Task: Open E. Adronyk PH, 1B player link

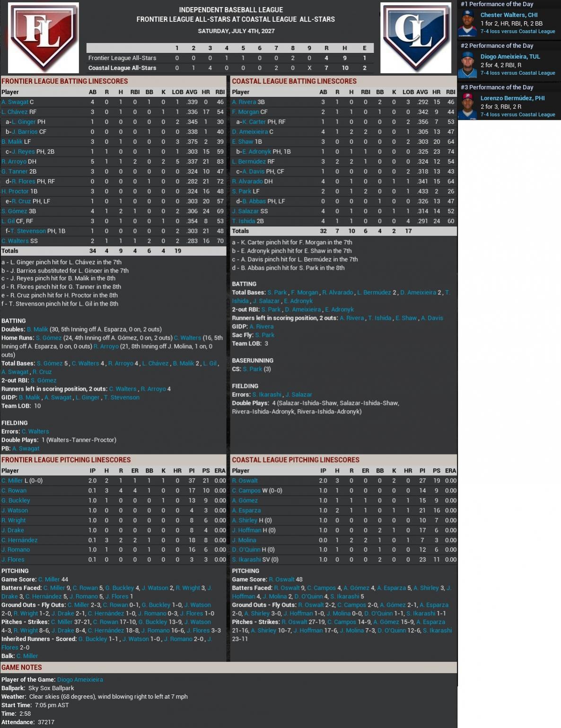Action: pyautogui.click(x=256, y=152)
